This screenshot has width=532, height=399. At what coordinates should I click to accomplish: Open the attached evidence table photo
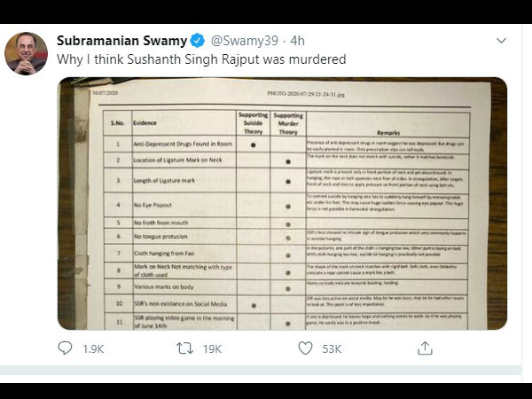[282, 203]
